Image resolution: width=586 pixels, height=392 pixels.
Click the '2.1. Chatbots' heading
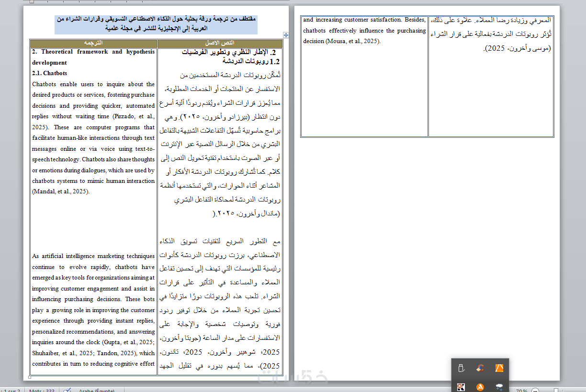[x=50, y=73]
